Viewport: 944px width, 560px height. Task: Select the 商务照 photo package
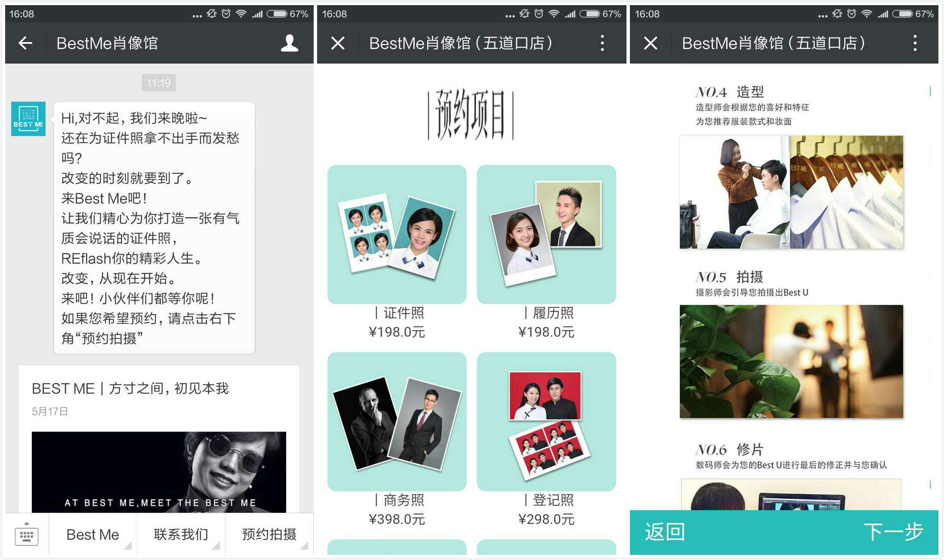click(397, 422)
